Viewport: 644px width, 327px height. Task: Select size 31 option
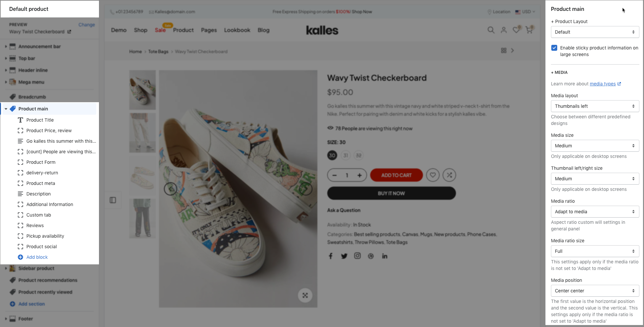345,155
